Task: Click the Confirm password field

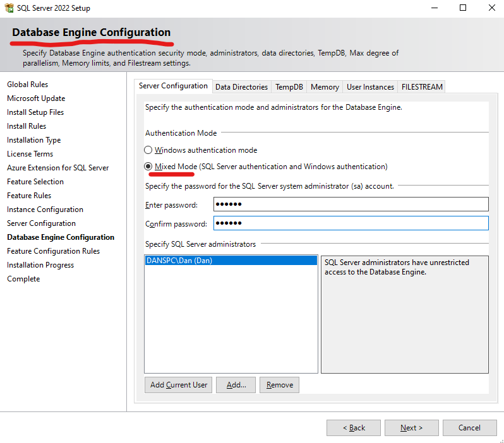Action: click(x=351, y=223)
